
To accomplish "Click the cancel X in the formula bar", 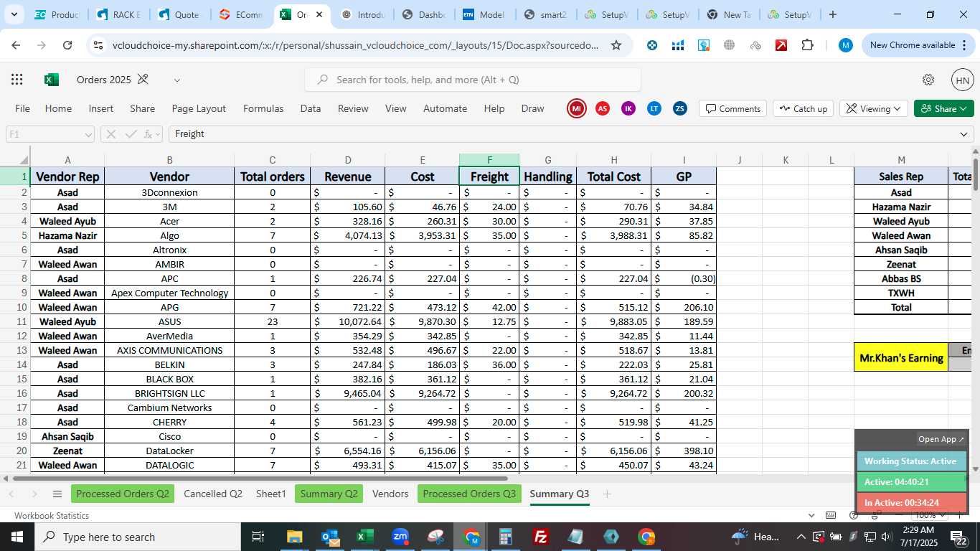I will [111, 134].
